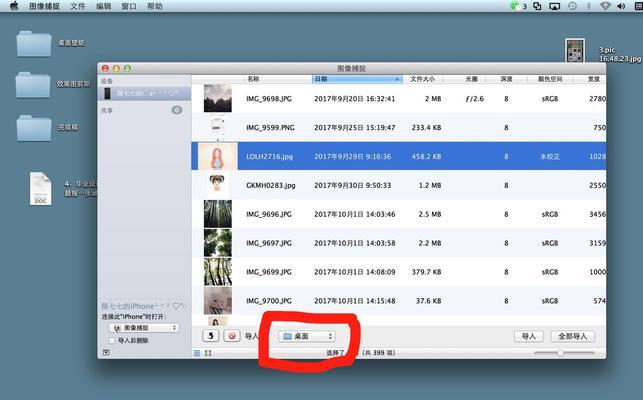Adjust the thumbnail size slider

[560, 353]
